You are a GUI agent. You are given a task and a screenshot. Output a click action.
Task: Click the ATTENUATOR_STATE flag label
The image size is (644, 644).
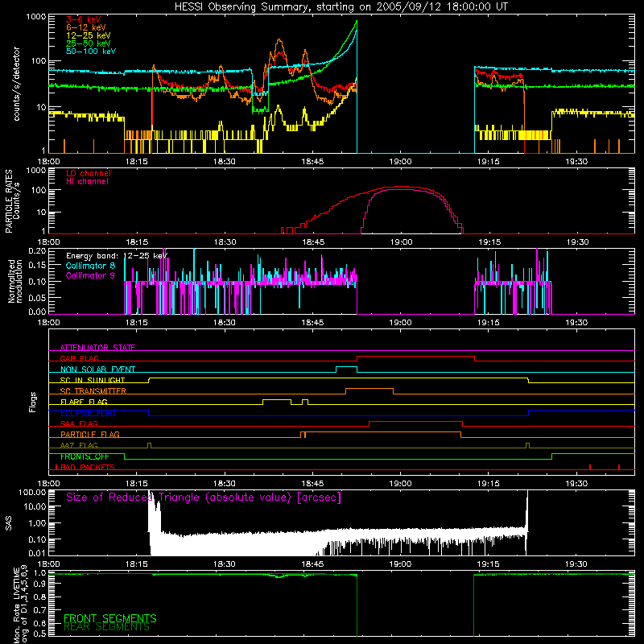(97, 348)
